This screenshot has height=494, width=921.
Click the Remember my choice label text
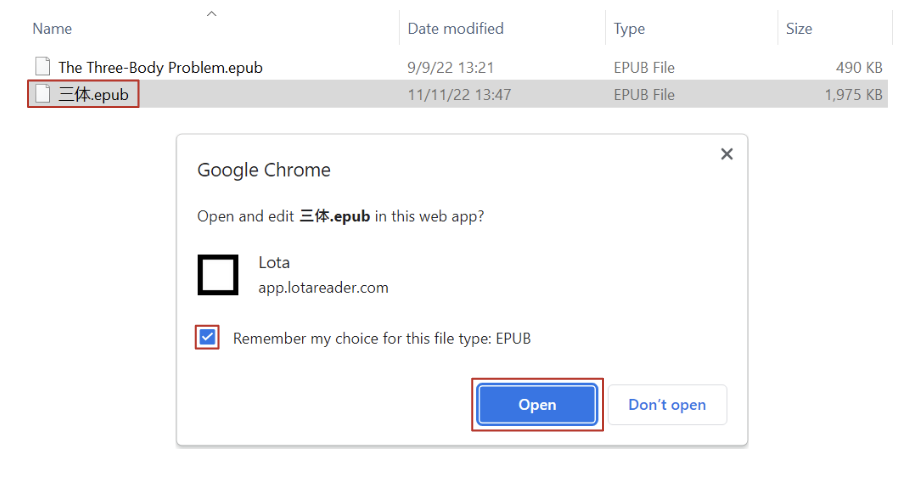click(381, 338)
